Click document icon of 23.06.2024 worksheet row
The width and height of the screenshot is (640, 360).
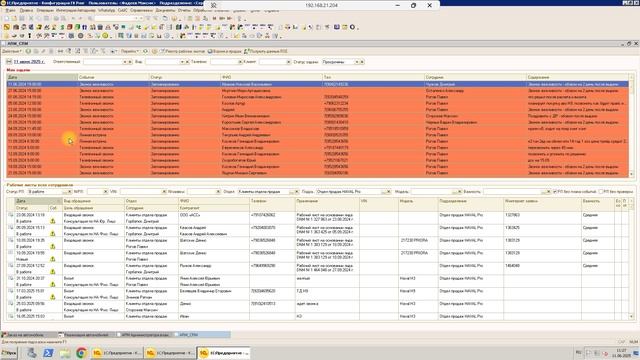tap(11, 215)
